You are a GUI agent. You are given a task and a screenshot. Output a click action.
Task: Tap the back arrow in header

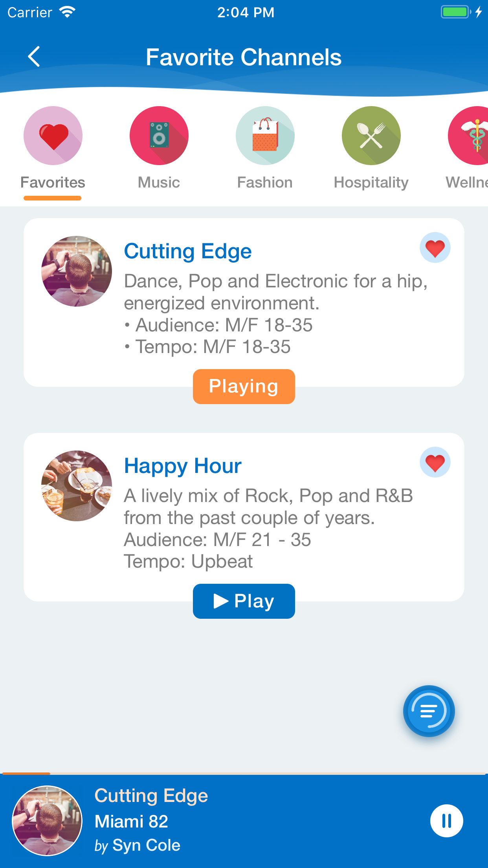click(34, 57)
